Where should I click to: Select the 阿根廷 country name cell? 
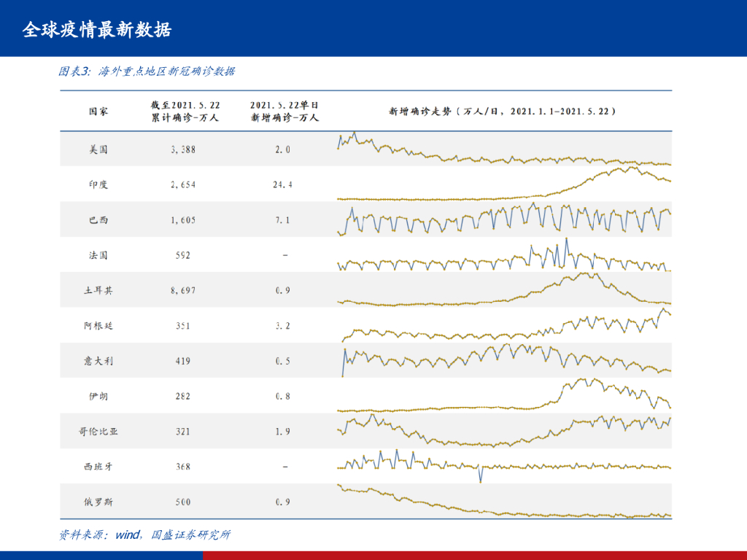tap(98, 326)
